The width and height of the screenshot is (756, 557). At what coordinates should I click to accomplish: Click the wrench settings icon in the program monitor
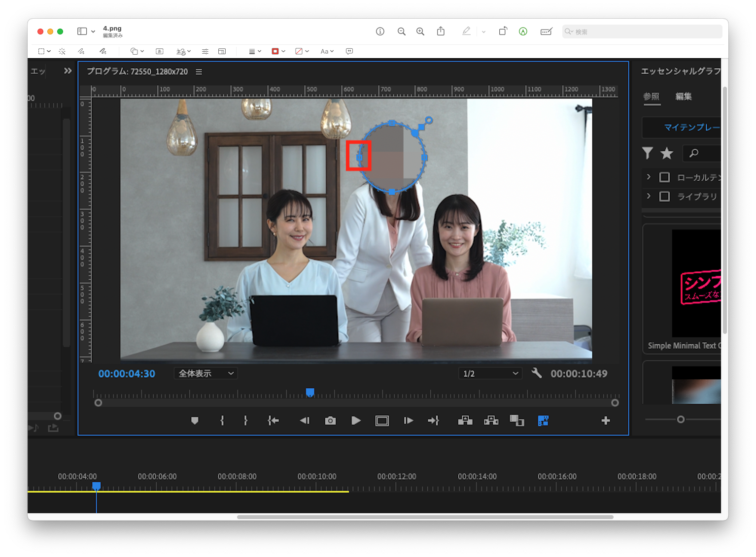tap(537, 373)
